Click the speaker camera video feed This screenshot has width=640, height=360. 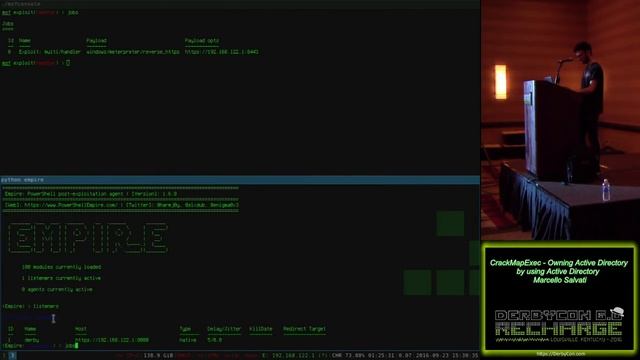[560, 120]
